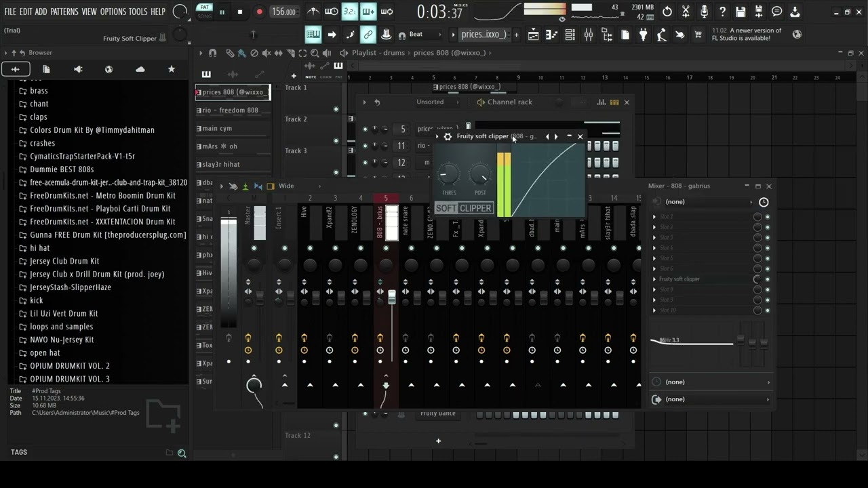
Task: Mute Track 2 in playlist
Action: click(336, 141)
